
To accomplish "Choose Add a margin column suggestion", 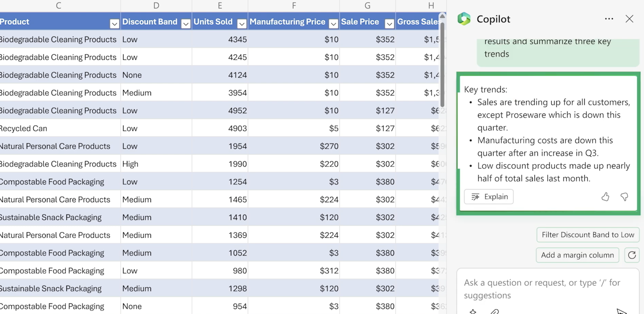I will (x=577, y=255).
